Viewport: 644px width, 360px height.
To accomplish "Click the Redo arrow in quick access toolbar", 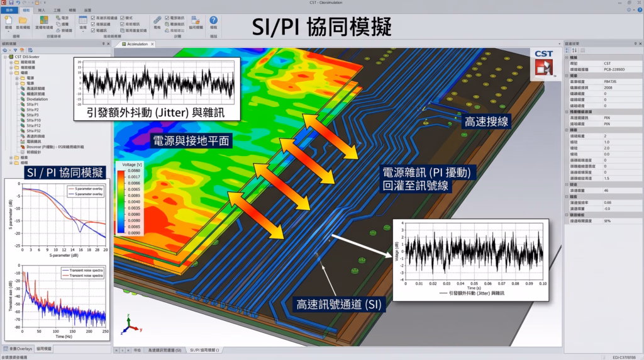I will 25,3.
